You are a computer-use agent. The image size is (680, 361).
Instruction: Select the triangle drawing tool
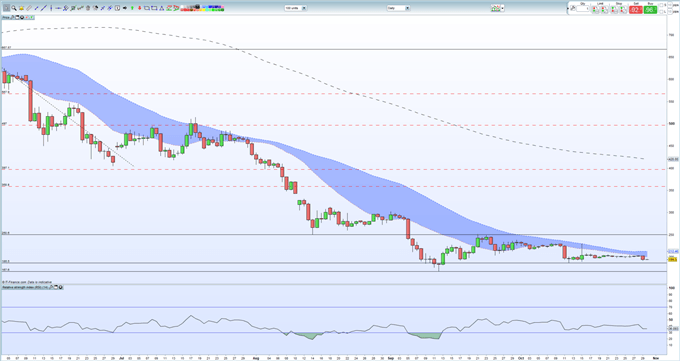point(161,8)
